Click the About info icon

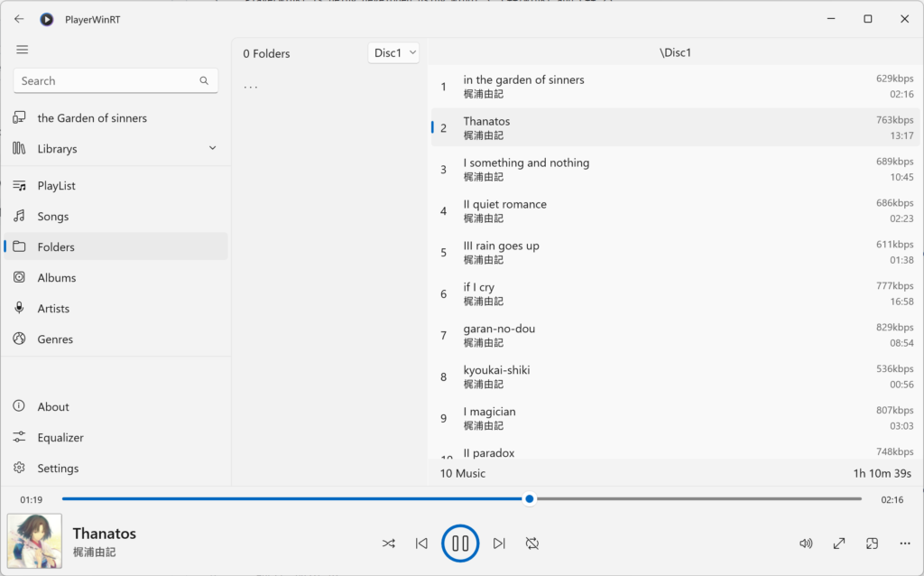pos(20,406)
